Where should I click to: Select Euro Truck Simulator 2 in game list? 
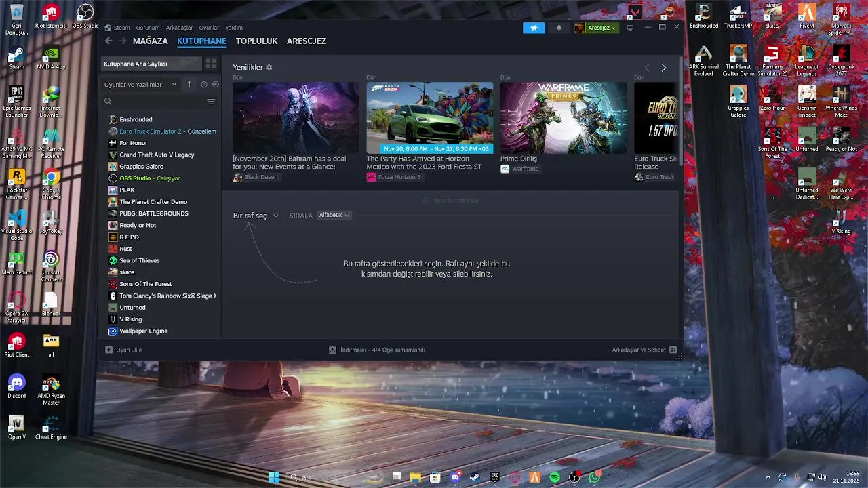point(163,131)
